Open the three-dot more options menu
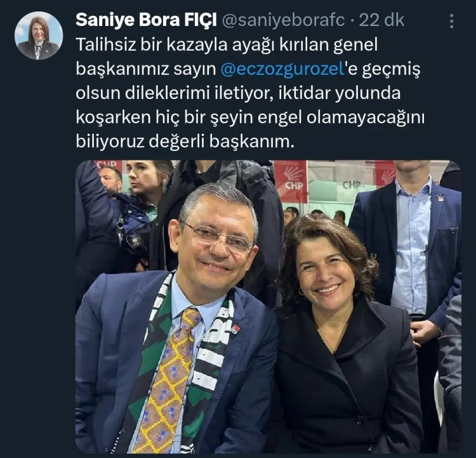The image size is (476, 458). click(x=452, y=21)
